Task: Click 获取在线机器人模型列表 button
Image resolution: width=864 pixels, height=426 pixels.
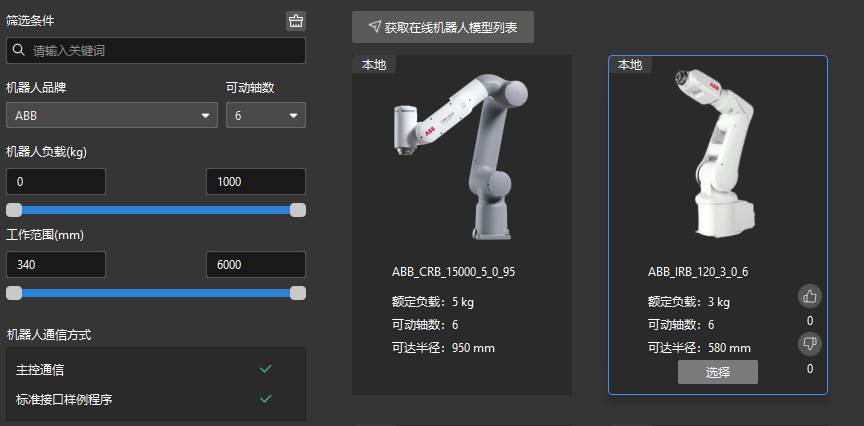Action: click(x=442, y=27)
